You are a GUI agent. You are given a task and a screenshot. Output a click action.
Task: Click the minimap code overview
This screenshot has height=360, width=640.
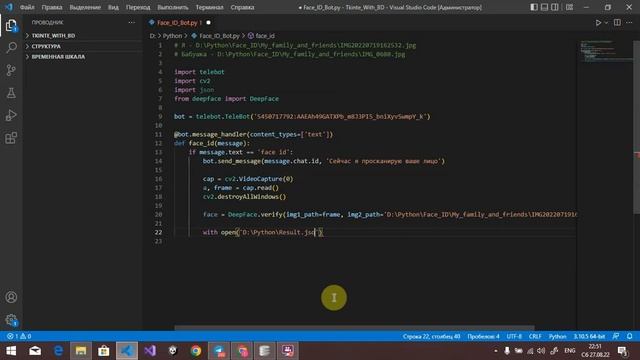click(x=606, y=51)
